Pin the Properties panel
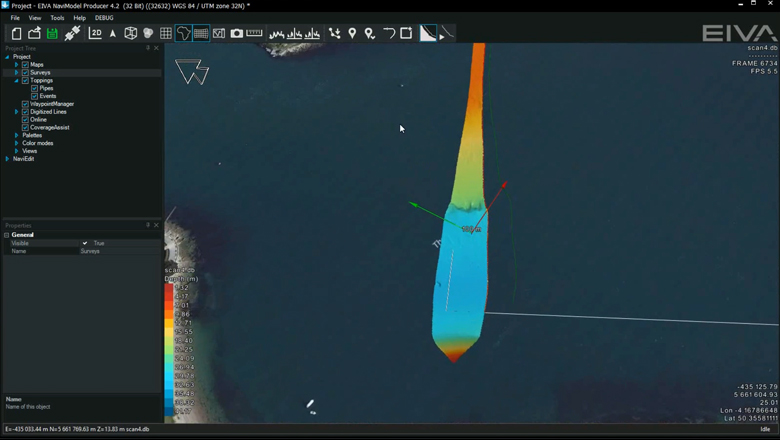Image resolution: width=780 pixels, height=440 pixels. pyautogui.click(x=148, y=225)
